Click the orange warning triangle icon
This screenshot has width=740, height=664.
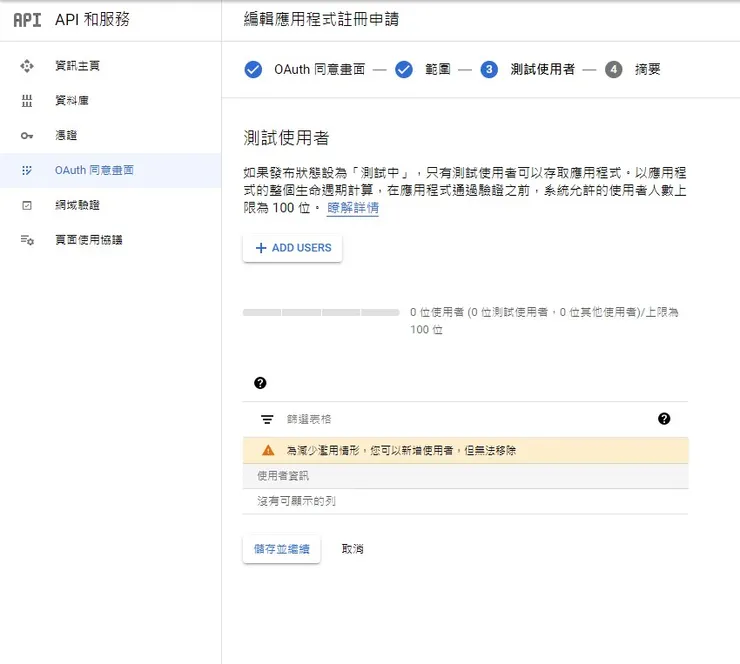[x=268, y=450]
